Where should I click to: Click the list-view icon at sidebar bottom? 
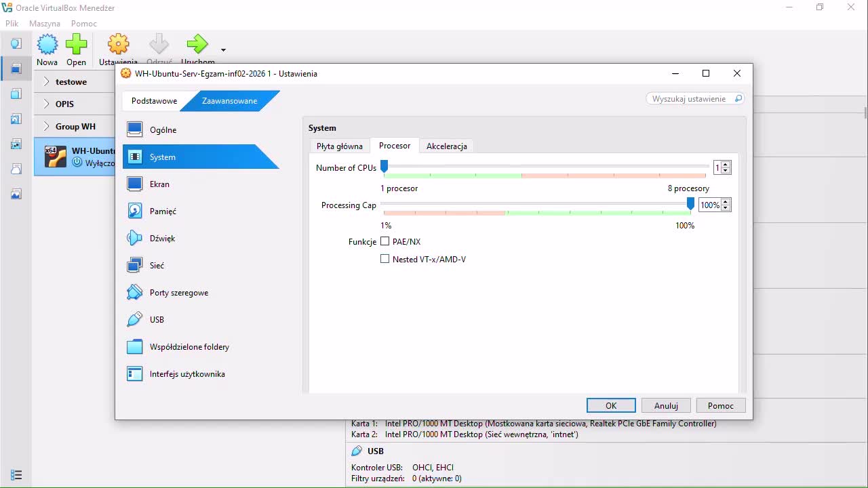click(x=16, y=474)
